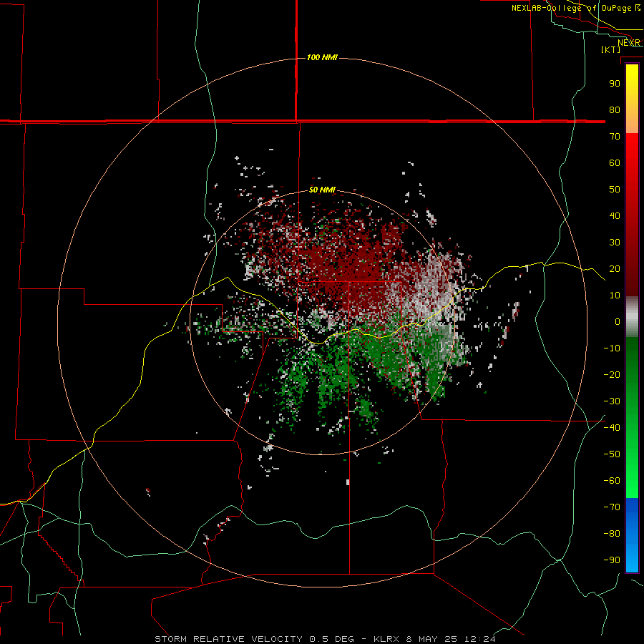Click the '70' value on the color scale
Image resolution: width=644 pixels, height=644 pixels.
pyautogui.click(x=615, y=137)
